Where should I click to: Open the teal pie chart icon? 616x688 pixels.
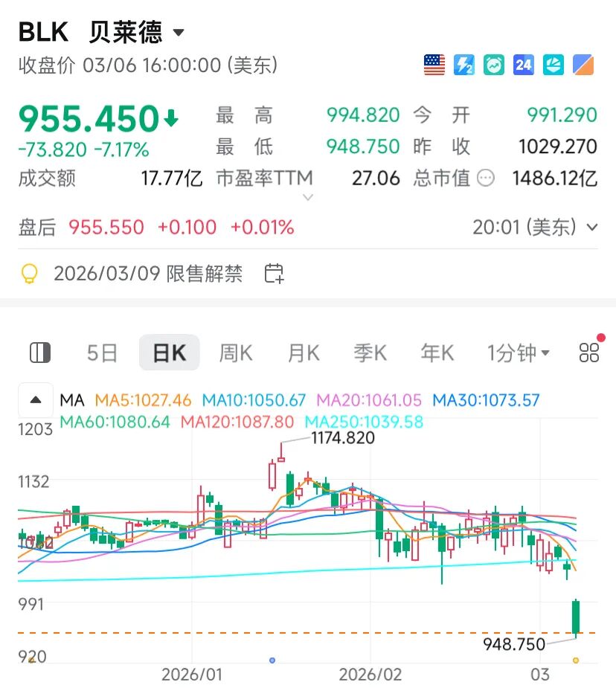554,65
